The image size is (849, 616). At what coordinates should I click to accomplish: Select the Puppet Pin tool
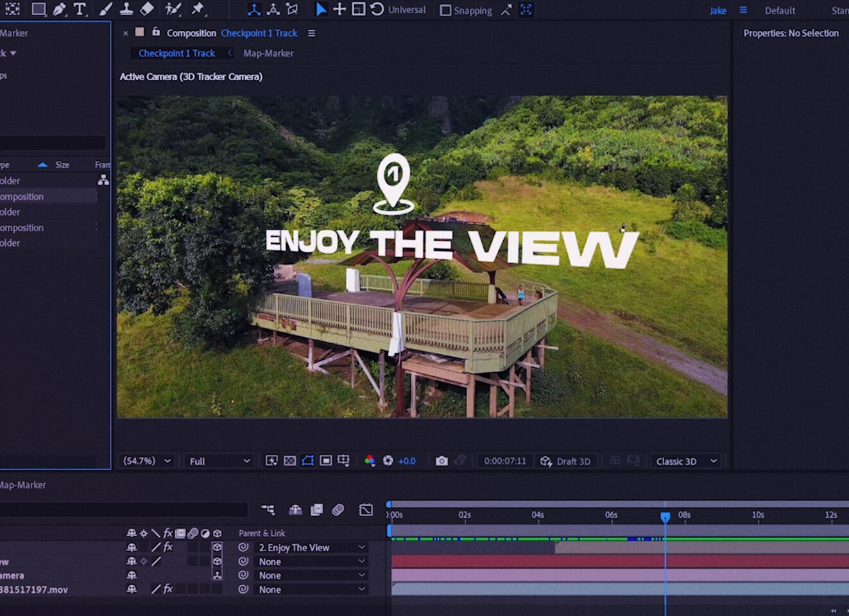click(x=198, y=9)
